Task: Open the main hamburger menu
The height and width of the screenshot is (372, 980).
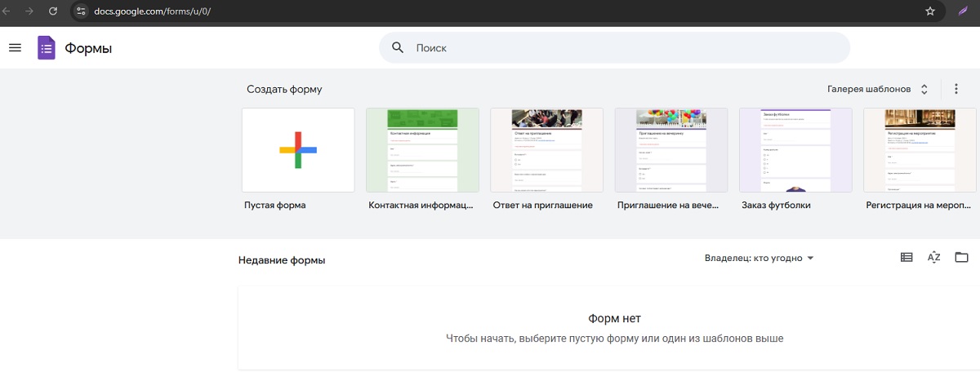Action: coord(15,48)
